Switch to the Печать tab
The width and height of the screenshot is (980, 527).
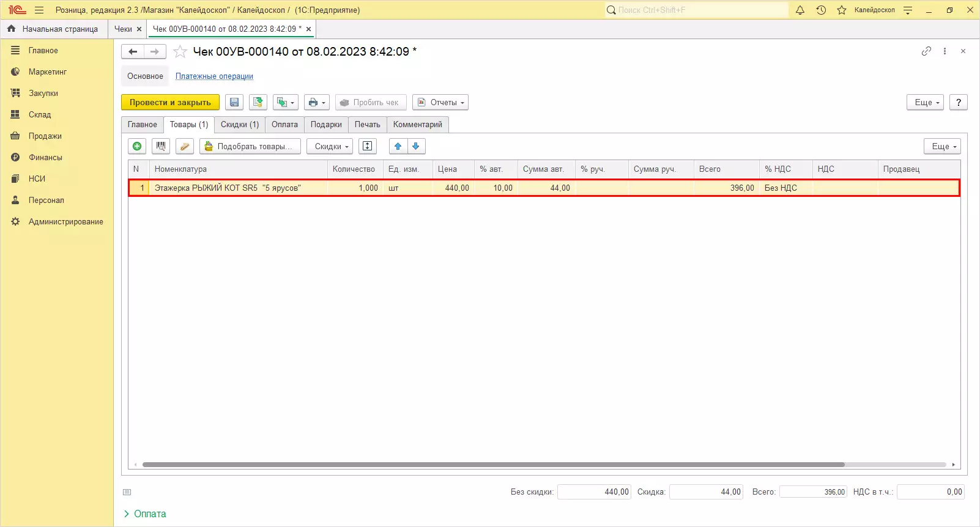pyautogui.click(x=368, y=125)
